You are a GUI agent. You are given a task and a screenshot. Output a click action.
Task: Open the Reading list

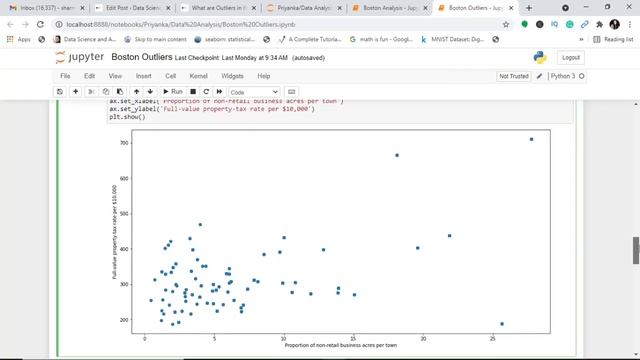(613, 40)
